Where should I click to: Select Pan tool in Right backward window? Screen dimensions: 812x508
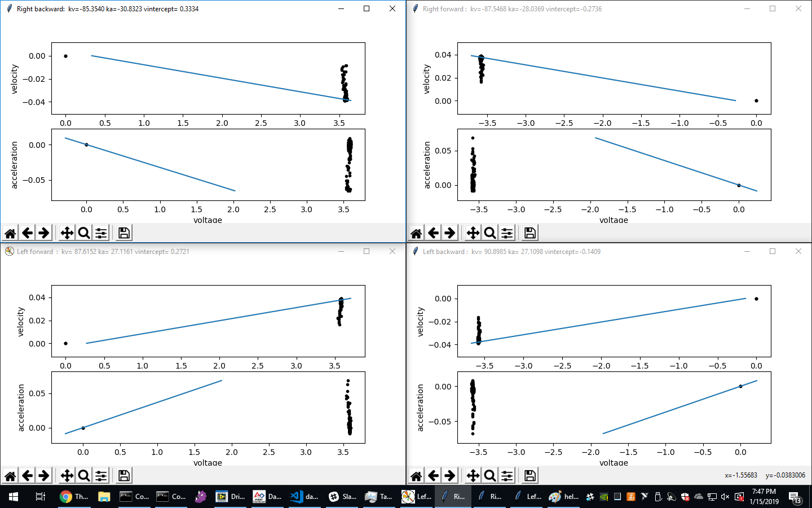[67, 233]
